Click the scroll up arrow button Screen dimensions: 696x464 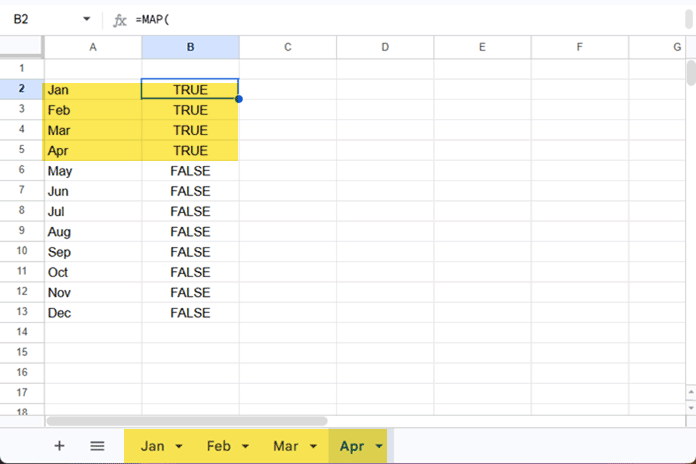coord(691,392)
